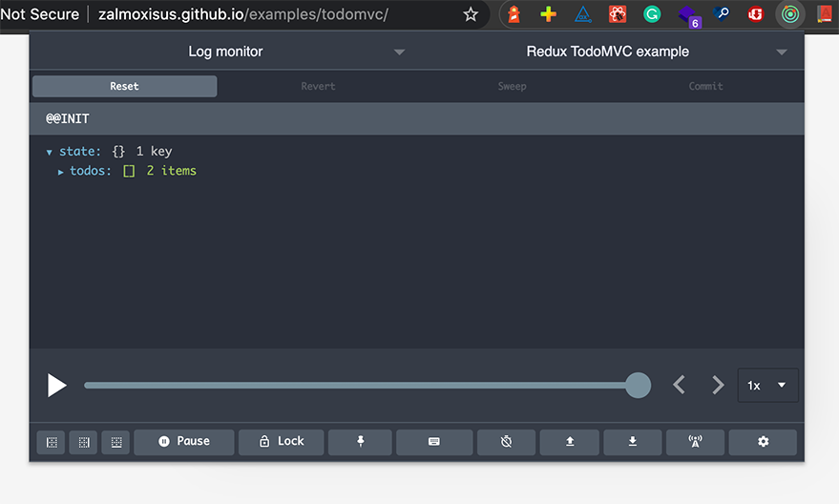Import state using the upload arrow icon
This screenshot has width=839, height=504.
570,441
